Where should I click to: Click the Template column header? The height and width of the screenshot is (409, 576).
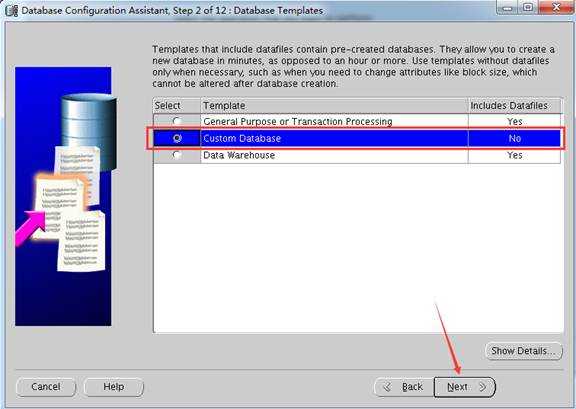[x=334, y=105]
